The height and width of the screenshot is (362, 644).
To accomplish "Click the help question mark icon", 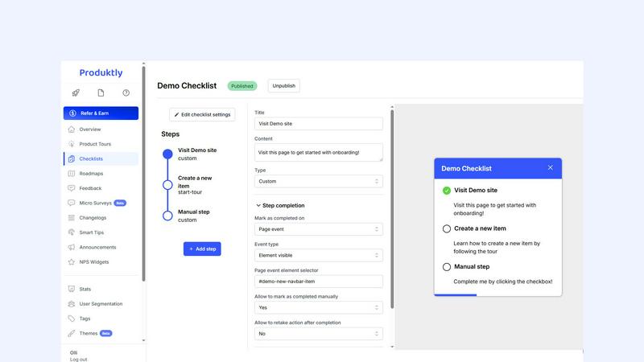I will pyautogui.click(x=126, y=93).
